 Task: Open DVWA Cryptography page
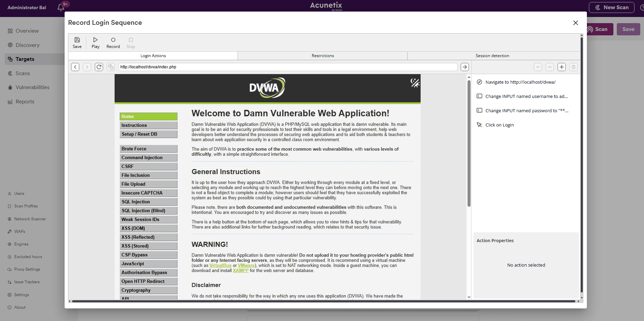coord(149,290)
